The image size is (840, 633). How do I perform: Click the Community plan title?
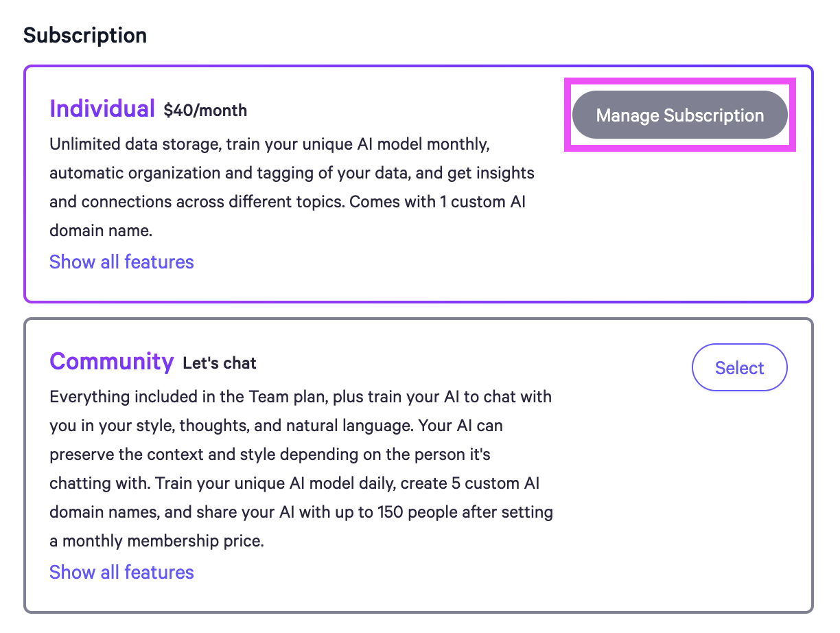pos(111,361)
